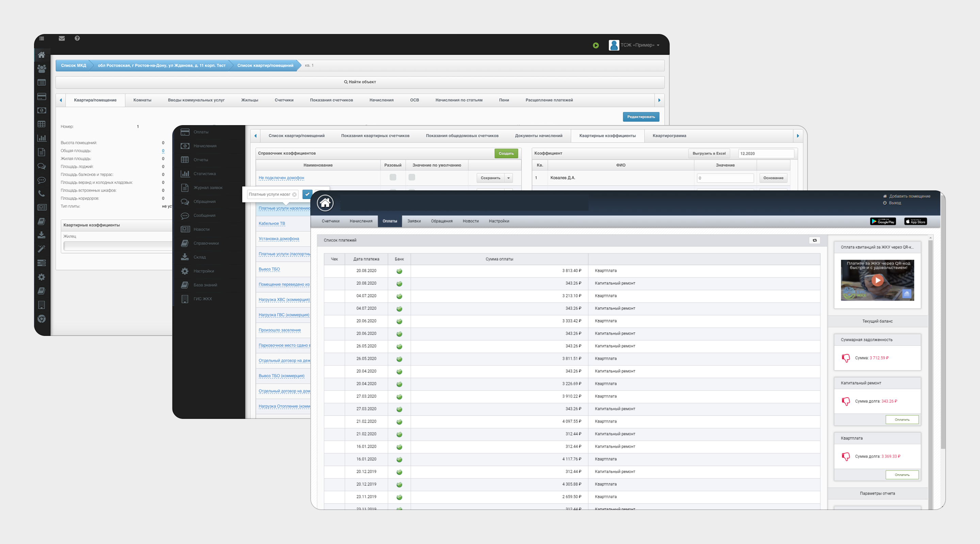
Task: Open the mail envelope icon in top bar
Action: (x=62, y=38)
